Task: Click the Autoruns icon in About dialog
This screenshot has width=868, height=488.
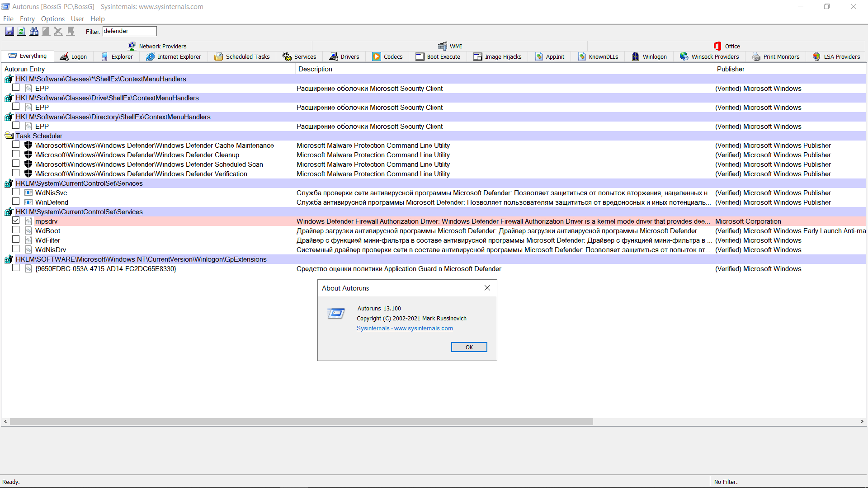Action: click(336, 313)
